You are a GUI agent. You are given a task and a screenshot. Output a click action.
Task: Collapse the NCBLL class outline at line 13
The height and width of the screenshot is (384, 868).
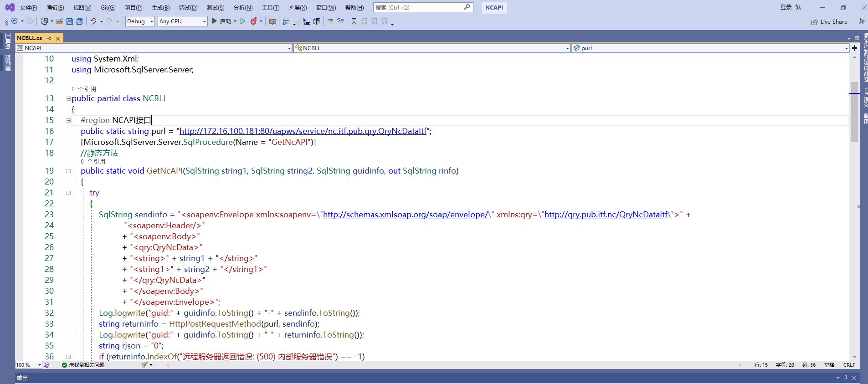click(x=68, y=98)
